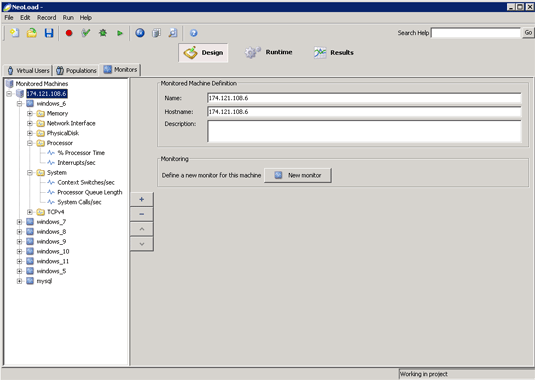The height and width of the screenshot is (380, 535).
Task: Collapse the windows_6 monitor node
Action: click(19, 103)
